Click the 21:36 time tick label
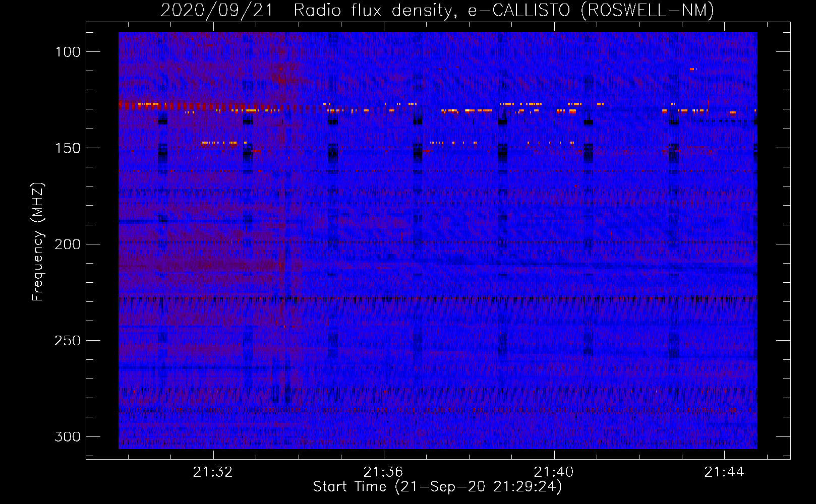The width and height of the screenshot is (816, 504). (383, 472)
